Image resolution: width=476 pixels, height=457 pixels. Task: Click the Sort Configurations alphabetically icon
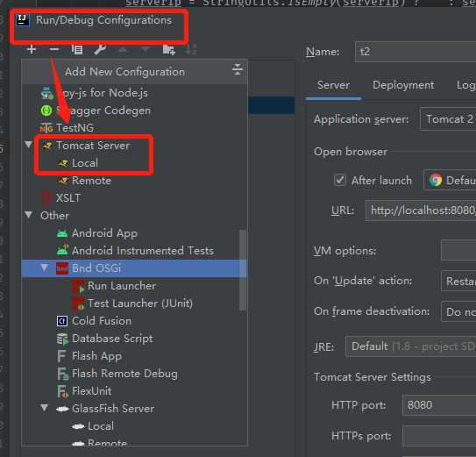click(x=191, y=49)
